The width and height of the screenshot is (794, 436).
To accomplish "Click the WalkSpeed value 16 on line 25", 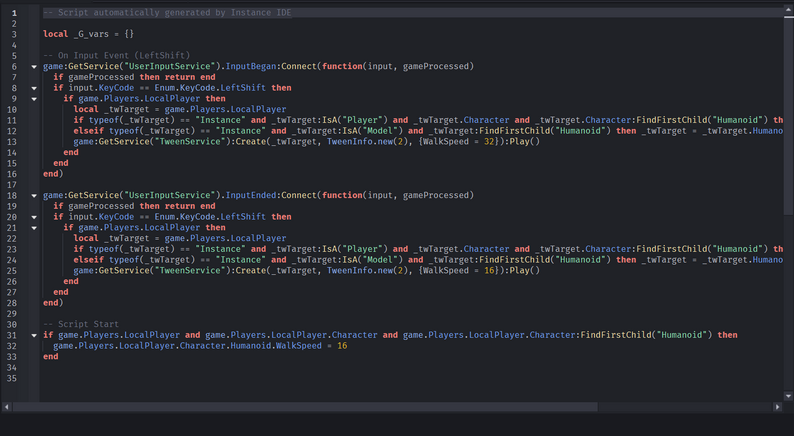I will coord(489,271).
